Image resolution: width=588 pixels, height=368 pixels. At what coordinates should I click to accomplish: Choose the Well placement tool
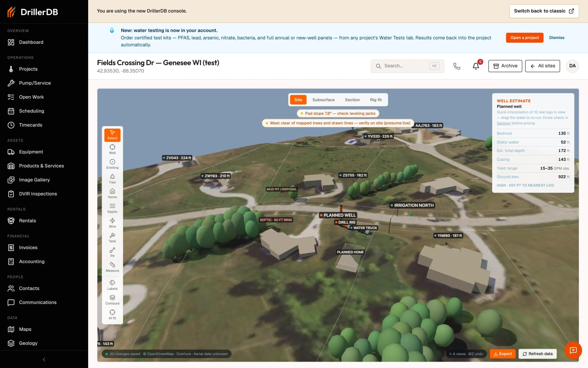tap(112, 149)
